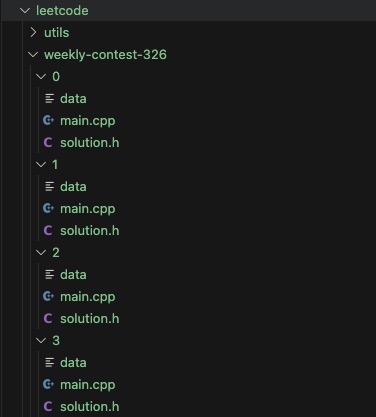Collapse folder 0 using its chevron

click(x=41, y=77)
